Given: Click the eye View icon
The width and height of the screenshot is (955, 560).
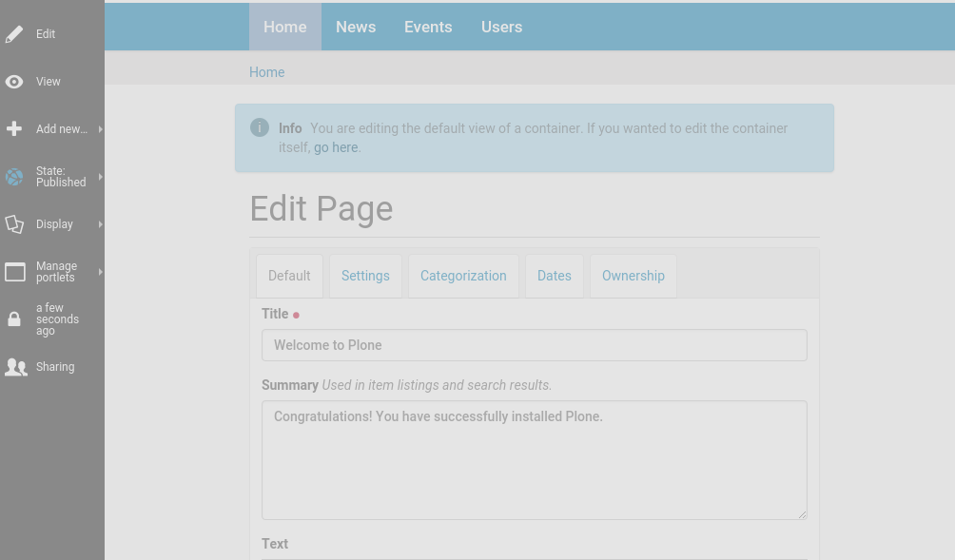Looking at the screenshot, I should [14, 82].
